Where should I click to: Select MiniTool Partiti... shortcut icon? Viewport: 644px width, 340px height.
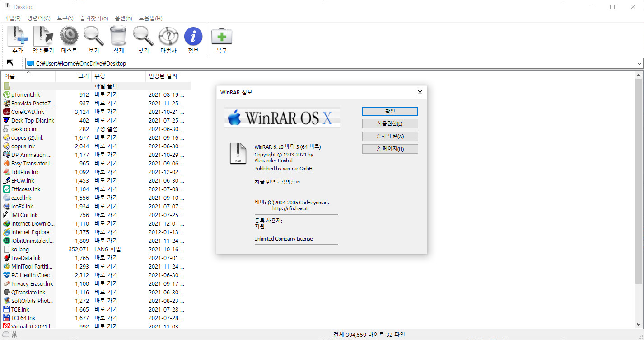7,266
